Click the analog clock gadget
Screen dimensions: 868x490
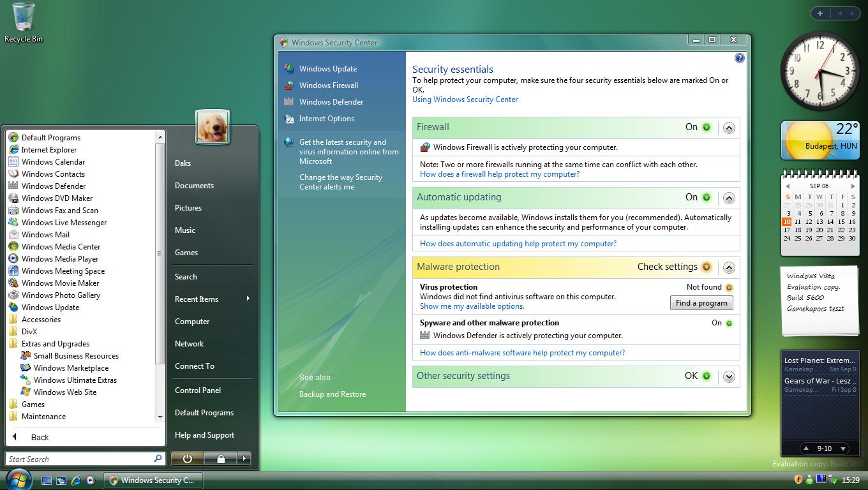pyautogui.click(x=819, y=70)
